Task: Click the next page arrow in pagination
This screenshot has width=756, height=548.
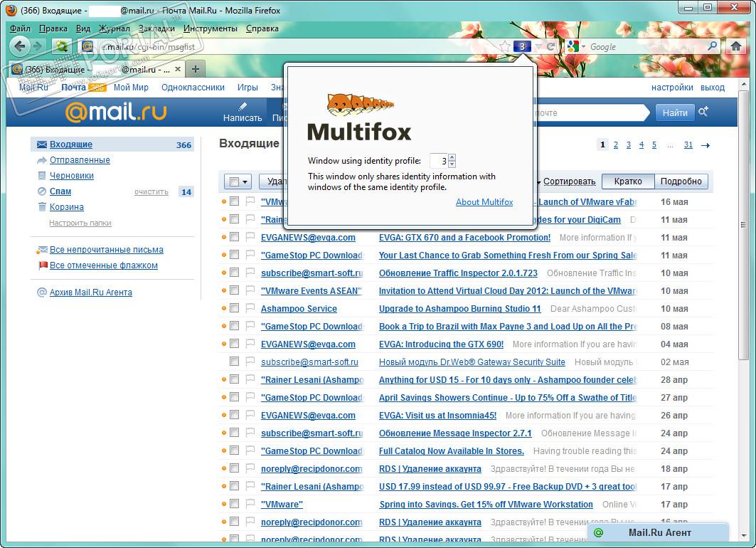Action: click(706, 145)
